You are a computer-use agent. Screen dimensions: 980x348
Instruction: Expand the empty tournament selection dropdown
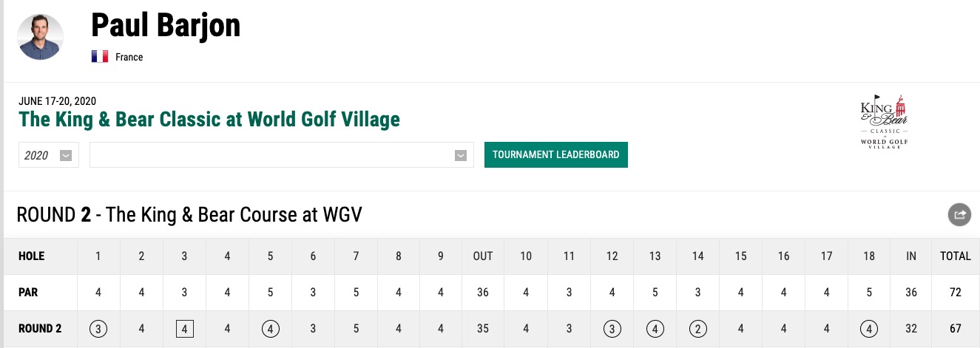pyautogui.click(x=281, y=155)
